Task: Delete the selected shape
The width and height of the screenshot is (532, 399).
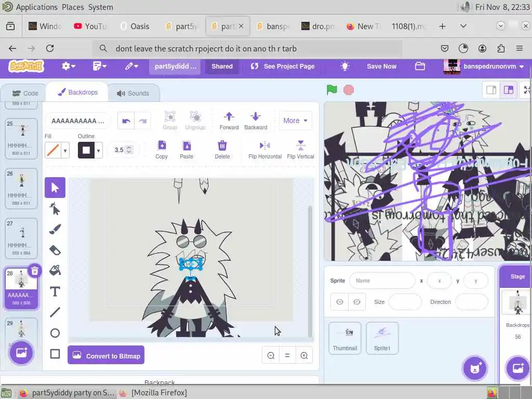Action: (222, 150)
